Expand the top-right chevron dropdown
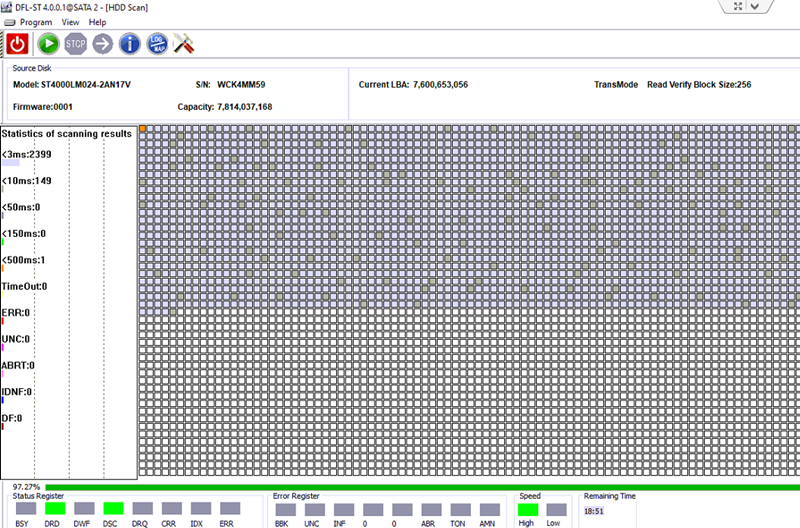This screenshot has height=528, width=800. coord(755,6)
